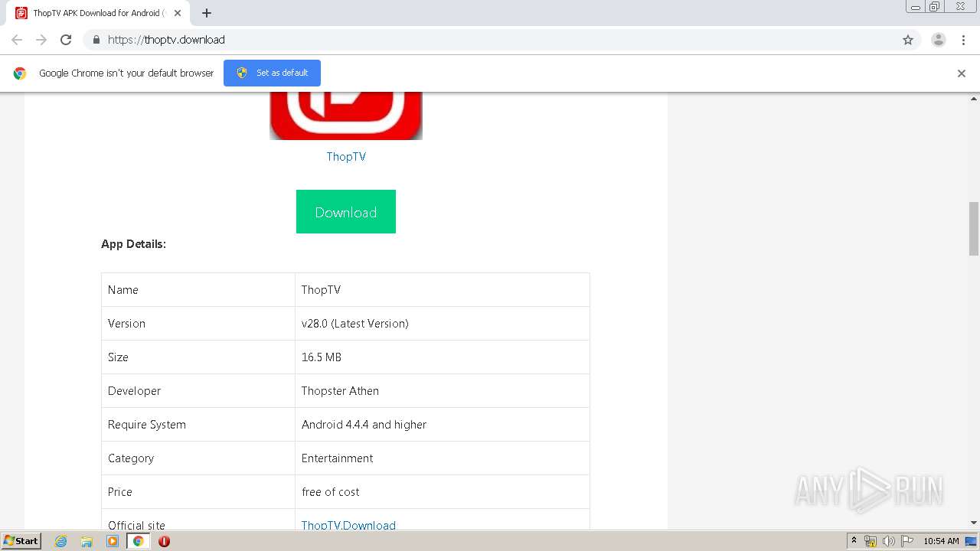The height and width of the screenshot is (551, 980).
Task: Click the green Download button
Action: pos(346,212)
